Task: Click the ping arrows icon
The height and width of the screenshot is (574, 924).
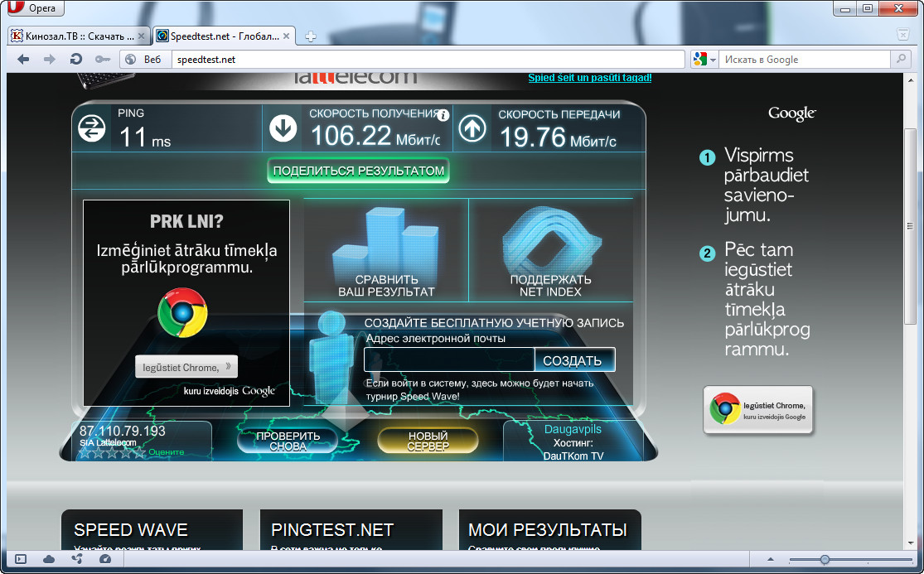Action: click(x=91, y=128)
